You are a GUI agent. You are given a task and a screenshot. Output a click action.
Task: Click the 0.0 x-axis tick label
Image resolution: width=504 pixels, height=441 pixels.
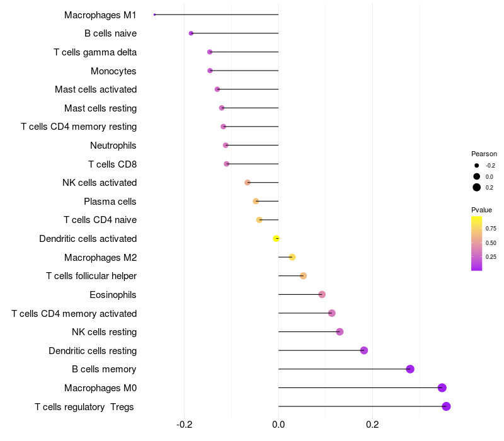[278, 424]
